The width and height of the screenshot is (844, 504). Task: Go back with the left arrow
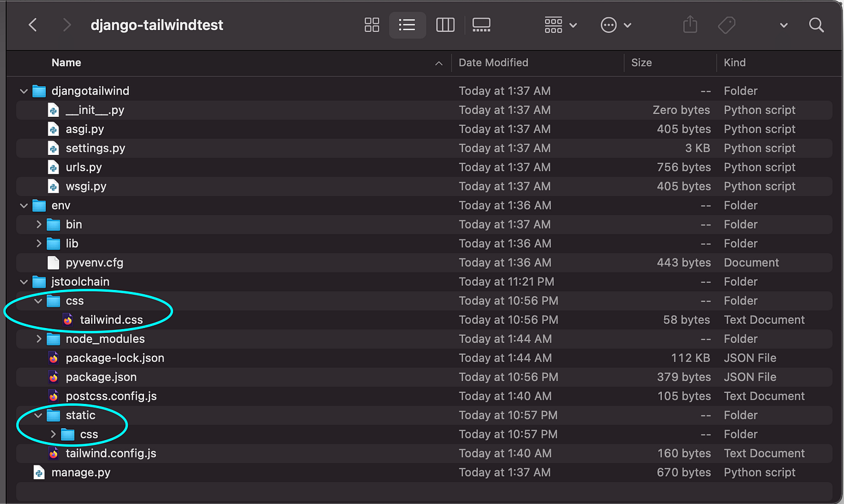[33, 25]
